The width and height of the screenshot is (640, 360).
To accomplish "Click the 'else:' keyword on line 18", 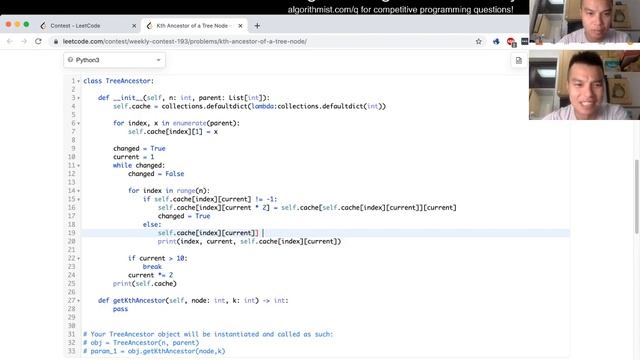I will click(152, 224).
